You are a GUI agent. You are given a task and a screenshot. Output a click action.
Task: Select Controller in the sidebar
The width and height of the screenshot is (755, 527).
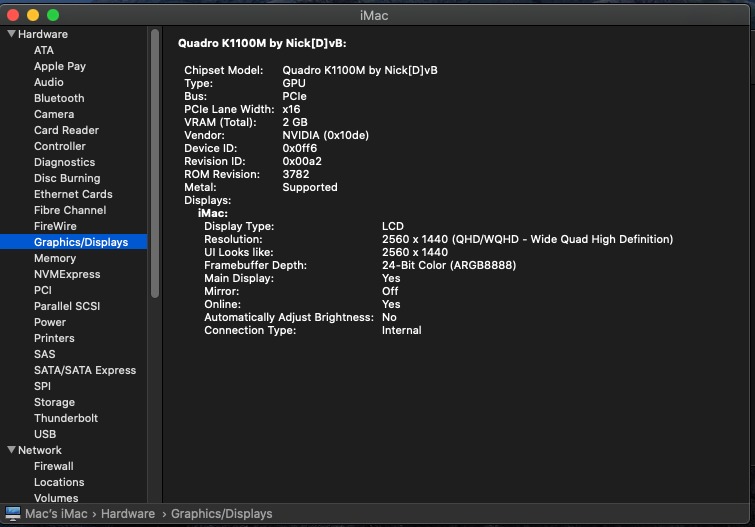tap(60, 146)
